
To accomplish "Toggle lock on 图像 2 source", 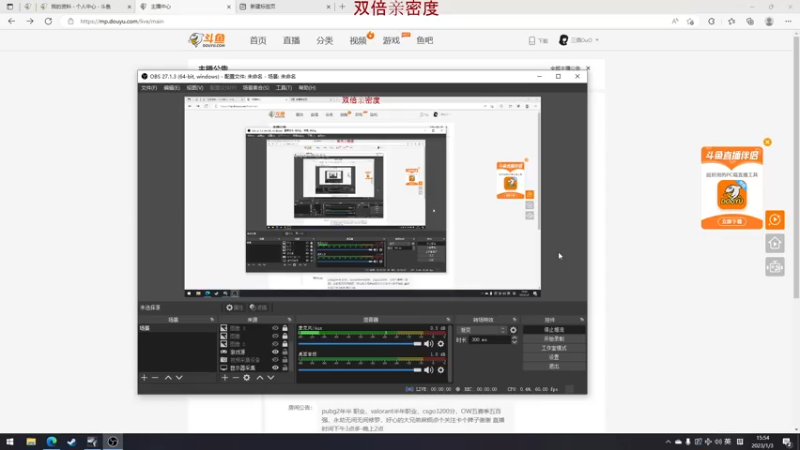I will tap(285, 344).
